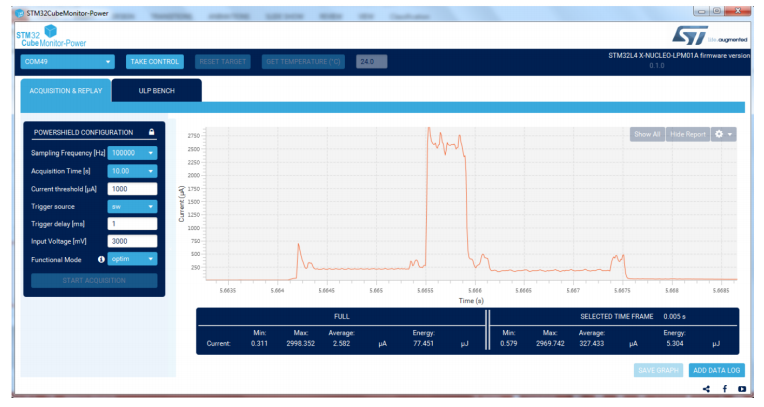Screen dimensions: 764x407
Task: Open Trigger source dropdown showing sw
Action: click(132, 207)
